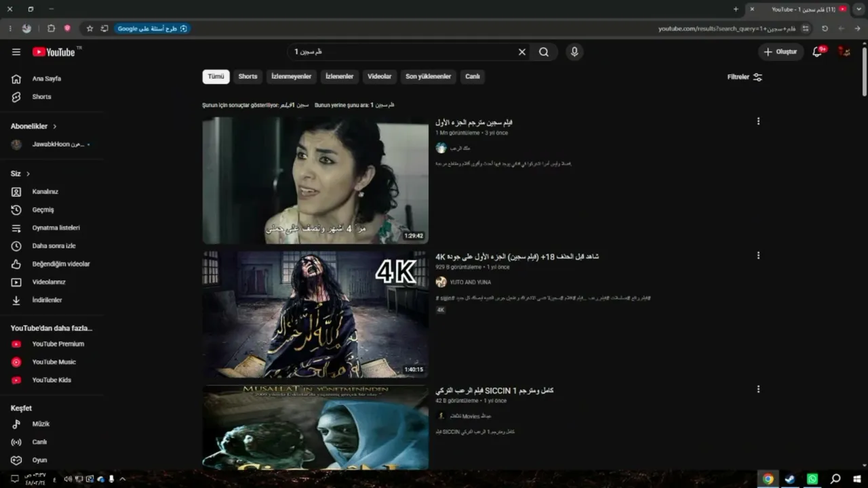Expand the Abonelikler section
Screen dimensions: 868x488
pyautogui.click(x=34, y=127)
